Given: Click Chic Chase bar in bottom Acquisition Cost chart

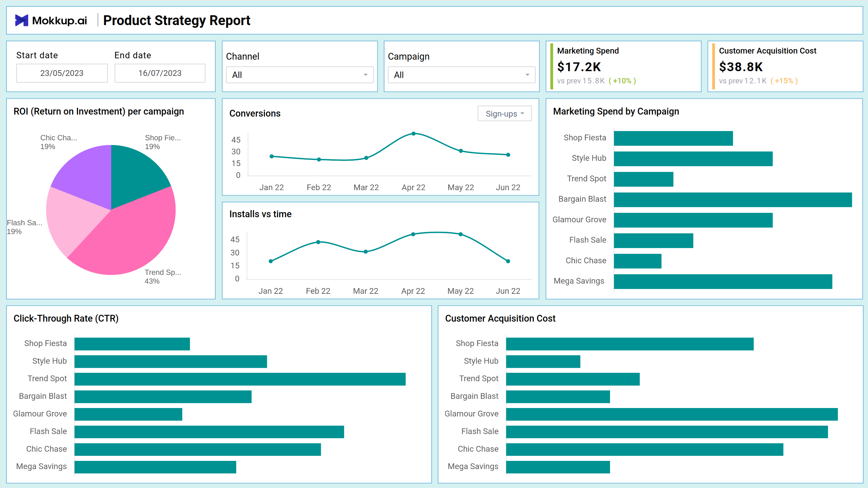Looking at the screenshot, I should point(645,449).
